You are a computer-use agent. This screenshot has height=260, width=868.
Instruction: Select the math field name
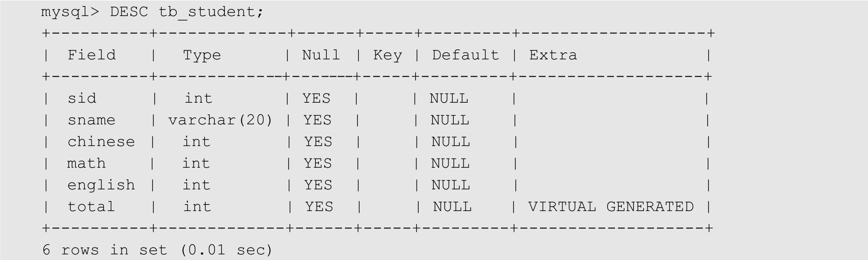pos(86,164)
